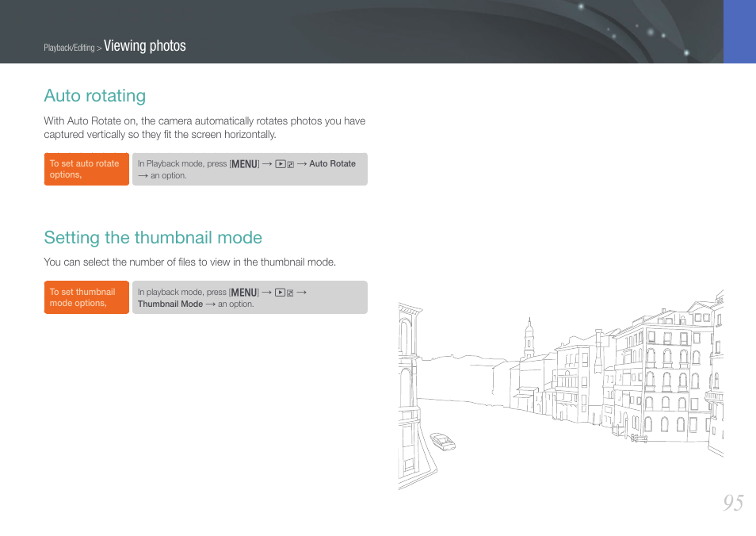756x536 pixels.
Task: Click the page number 95
Action: (733, 503)
